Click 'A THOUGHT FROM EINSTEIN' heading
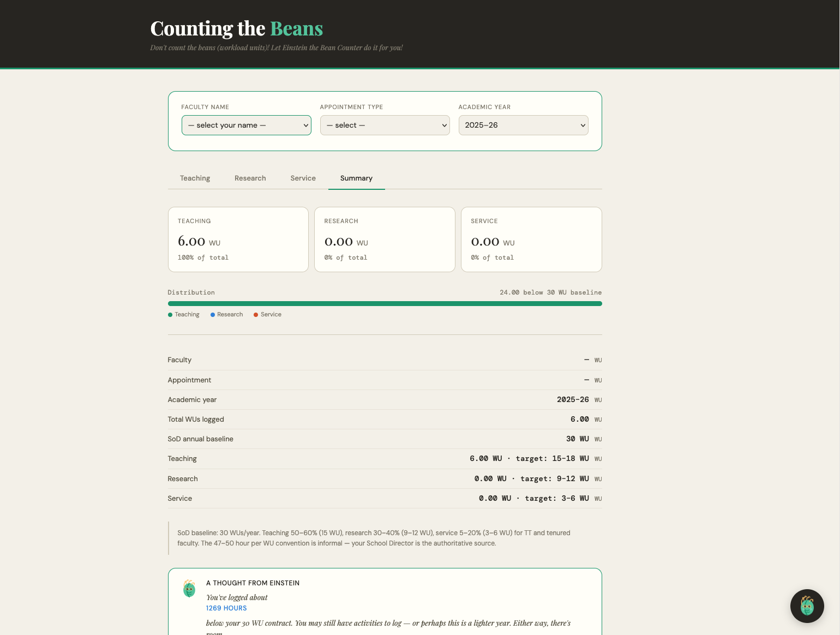Image resolution: width=840 pixels, height=635 pixels. click(x=253, y=583)
